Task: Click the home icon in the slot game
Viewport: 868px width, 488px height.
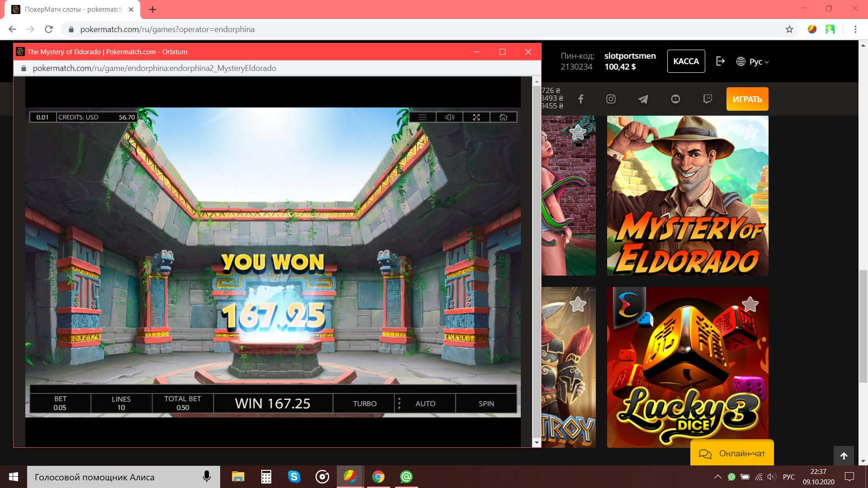Action: pos(503,117)
